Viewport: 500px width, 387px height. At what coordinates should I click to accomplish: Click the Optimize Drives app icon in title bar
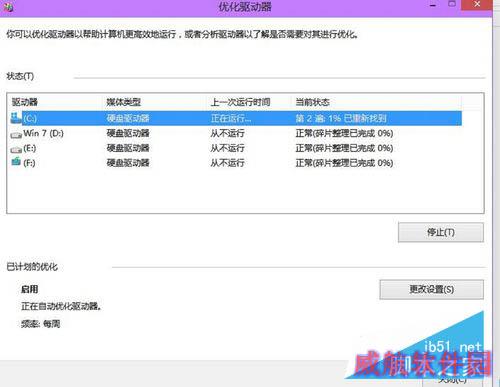8,6
